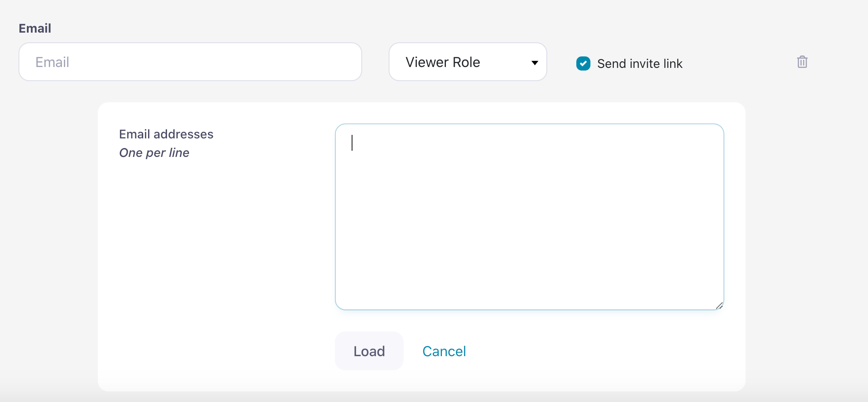Click the 'One per line' hint text
This screenshot has height=402, width=868.
click(154, 153)
